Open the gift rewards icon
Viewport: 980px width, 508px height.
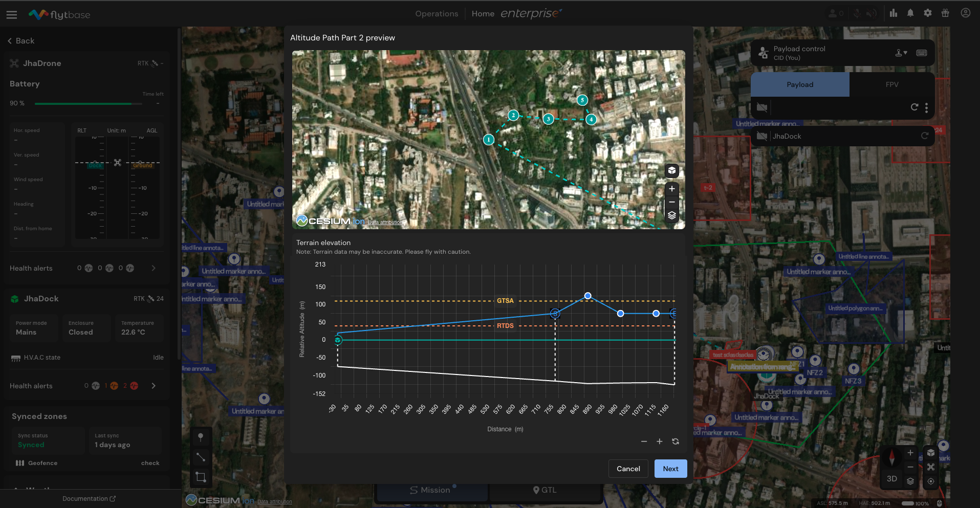pos(945,13)
